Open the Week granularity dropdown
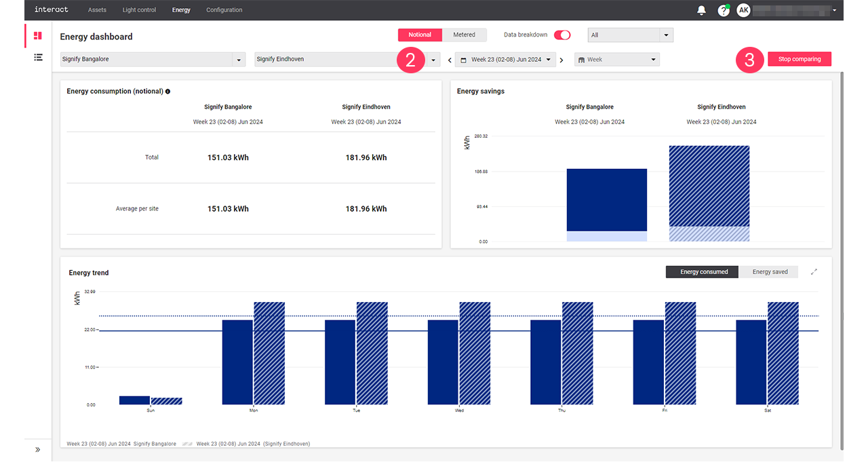The image size is (868, 475). [616, 59]
